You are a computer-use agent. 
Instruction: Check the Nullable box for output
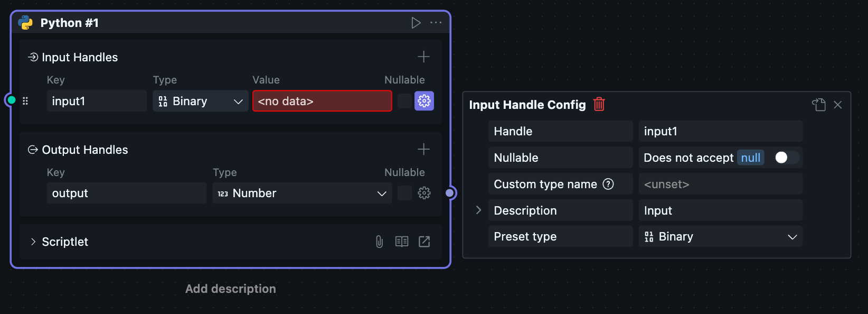tap(404, 193)
